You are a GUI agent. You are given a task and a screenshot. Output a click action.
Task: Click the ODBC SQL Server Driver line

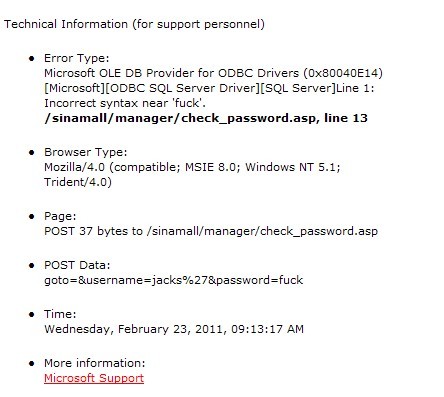(209, 88)
